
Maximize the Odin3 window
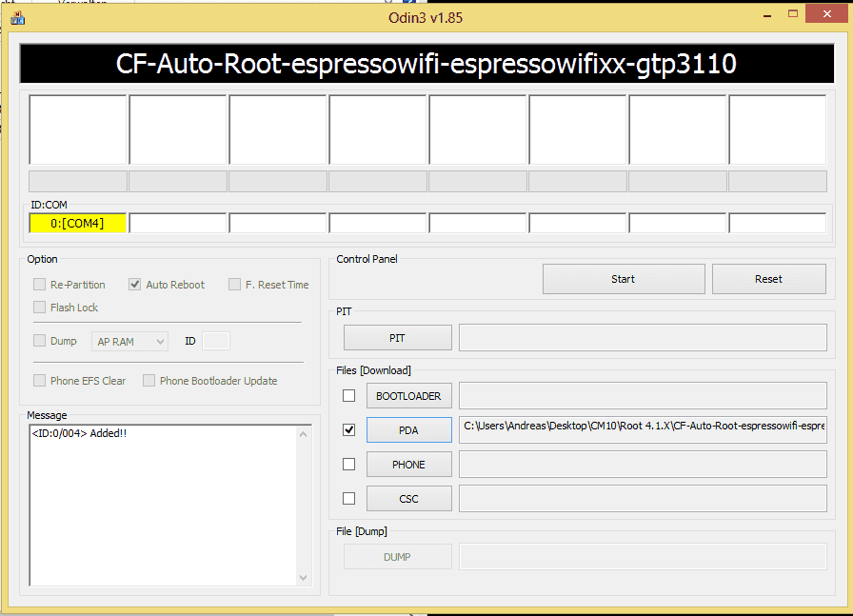(x=793, y=14)
